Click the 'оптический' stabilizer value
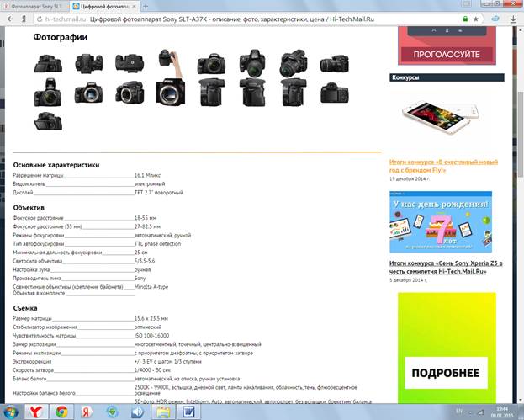The width and height of the screenshot is (524, 420). pos(148,327)
